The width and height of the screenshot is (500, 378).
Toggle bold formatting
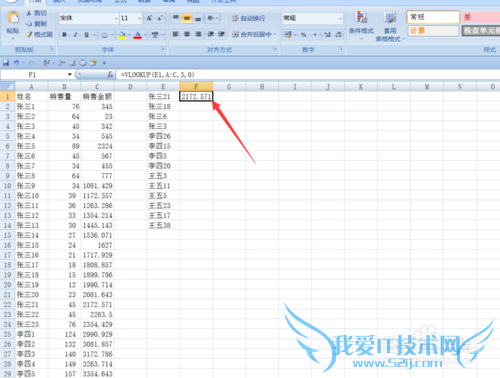point(64,34)
